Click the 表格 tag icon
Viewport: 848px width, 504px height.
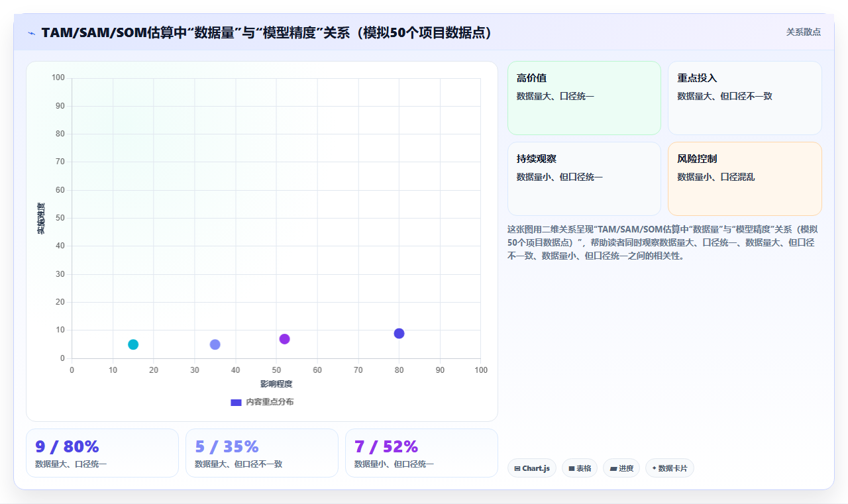572,468
